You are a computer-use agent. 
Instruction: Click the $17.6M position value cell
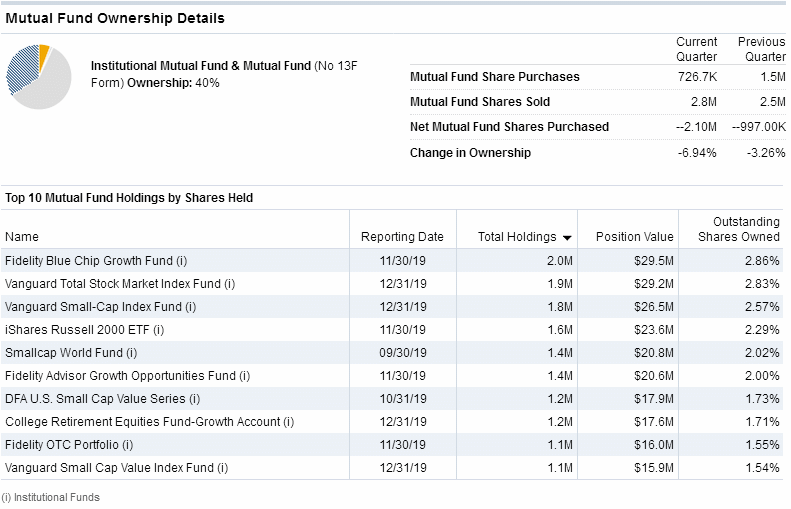pos(654,422)
